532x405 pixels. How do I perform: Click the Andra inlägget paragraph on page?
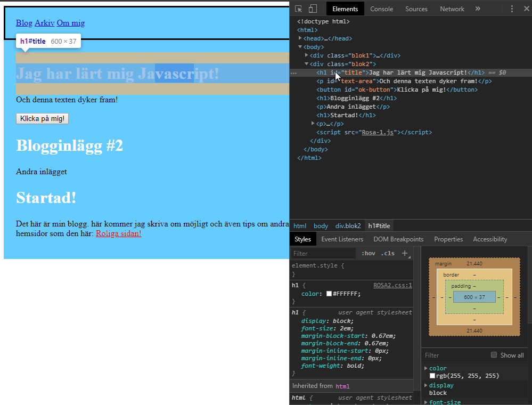[42, 172]
